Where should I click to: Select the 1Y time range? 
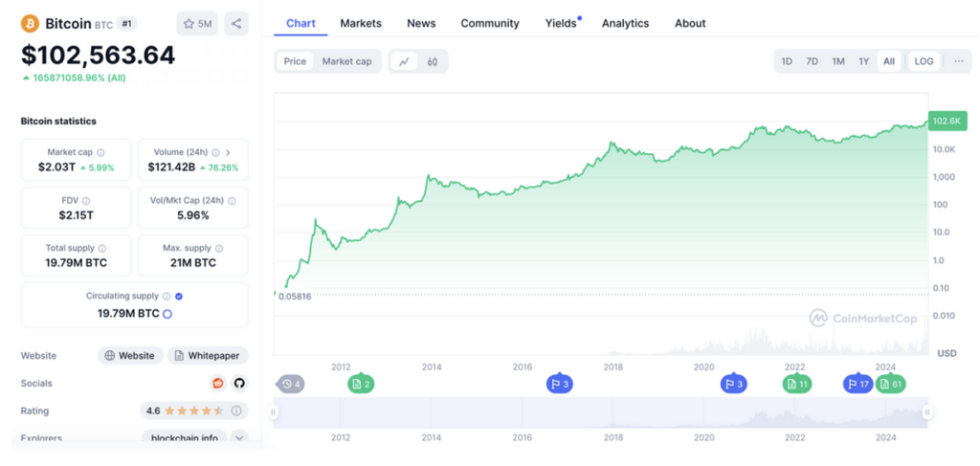tap(863, 61)
